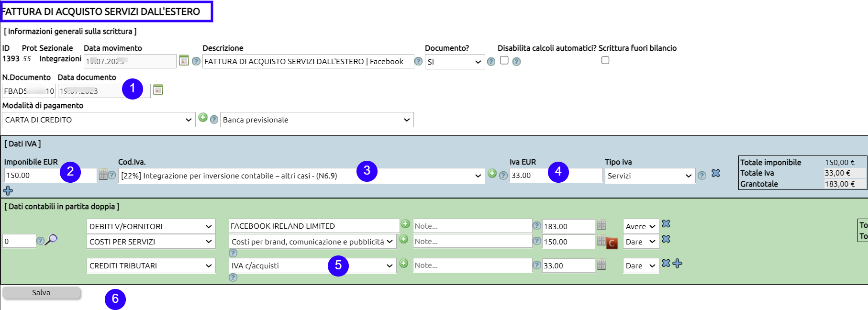Click magnifying glass search icon

pyautogui.click(x=51, y=239)
